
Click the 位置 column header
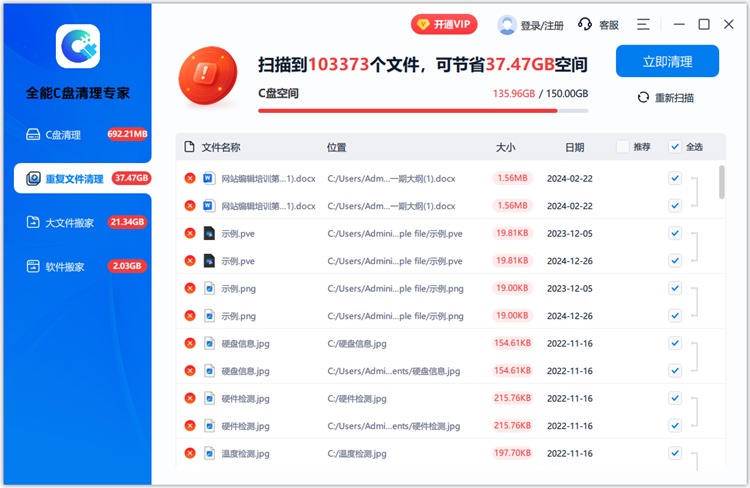pyautogui.click(x=336, y=147)
